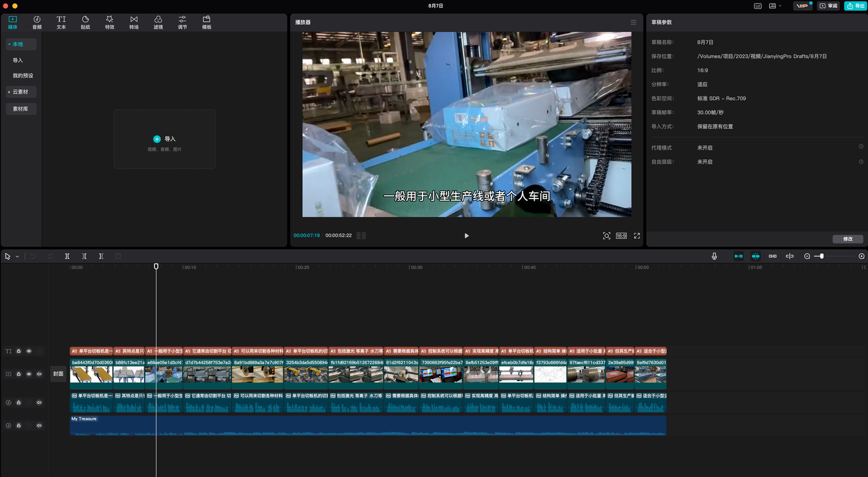Open the 转场 transitions panel
This screenshot has width=868, height=477.
click(x=134, y=22)
